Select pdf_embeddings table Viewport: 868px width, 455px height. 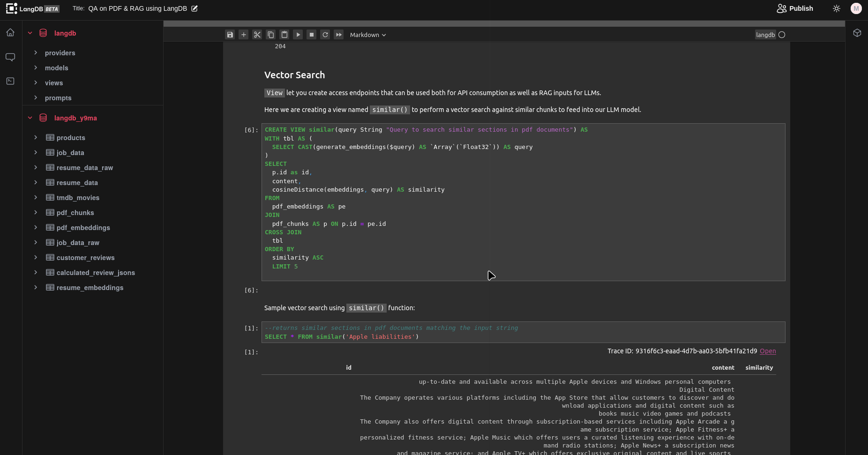83,228
